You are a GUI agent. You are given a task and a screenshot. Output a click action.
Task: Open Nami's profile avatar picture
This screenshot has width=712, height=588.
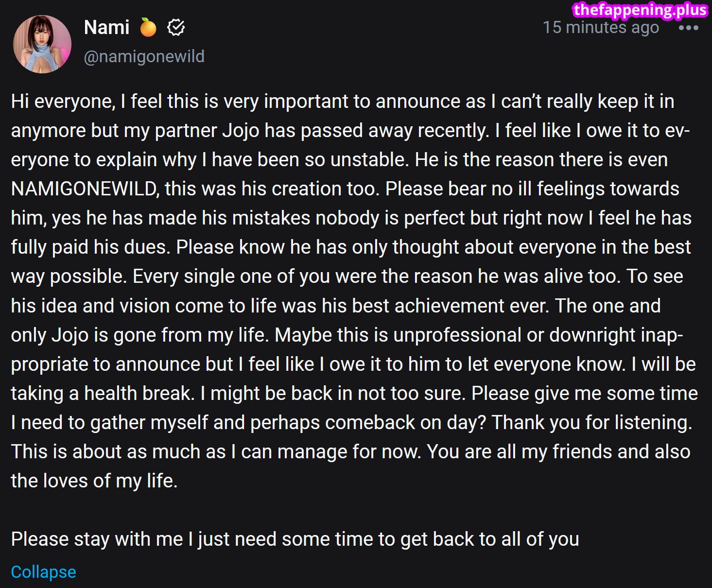coord(42,44)
